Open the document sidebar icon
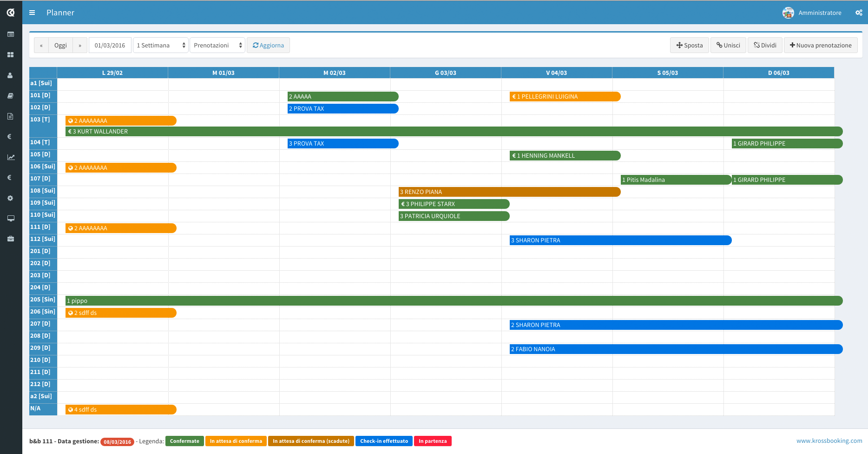This screenshot has height=454, width=868. pos(11,116)
